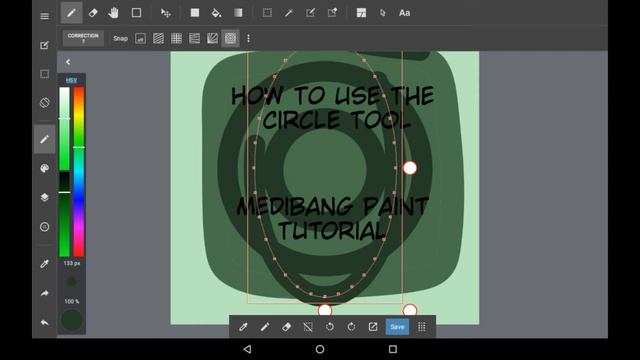Select the outlined rectangle shape tool
Image resolution: width=640 pixels, height=360 pixels.
[136, 13]
